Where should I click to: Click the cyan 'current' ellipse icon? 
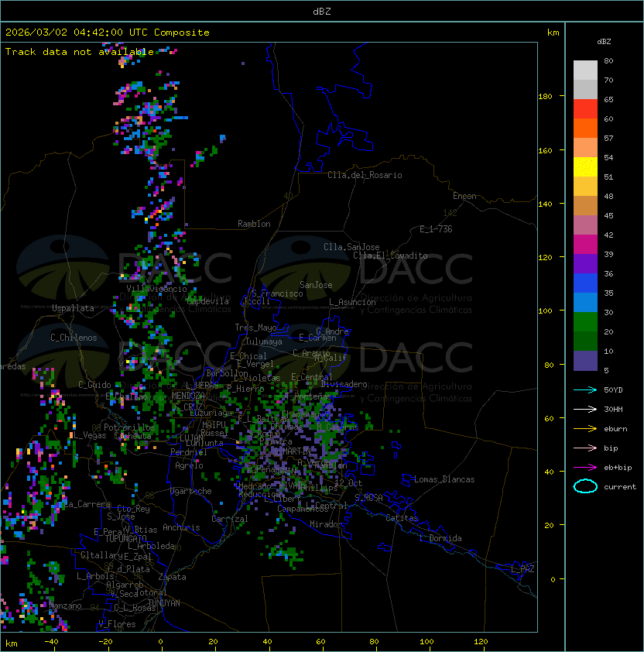pos(585,486)
